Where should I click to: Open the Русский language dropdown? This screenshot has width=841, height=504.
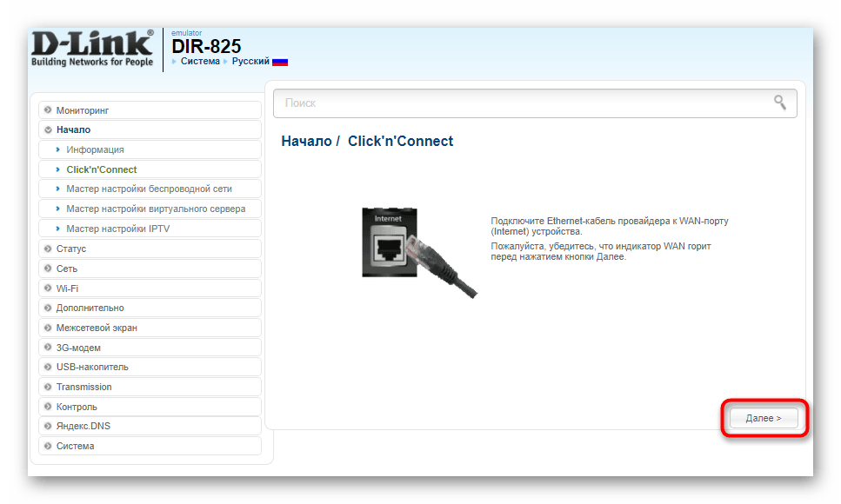[250, 62]
